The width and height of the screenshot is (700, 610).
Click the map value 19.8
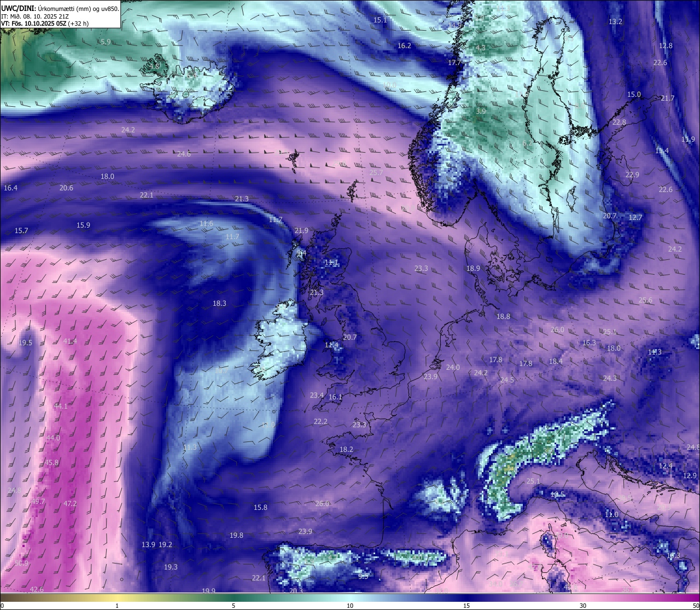pos(236,535)
